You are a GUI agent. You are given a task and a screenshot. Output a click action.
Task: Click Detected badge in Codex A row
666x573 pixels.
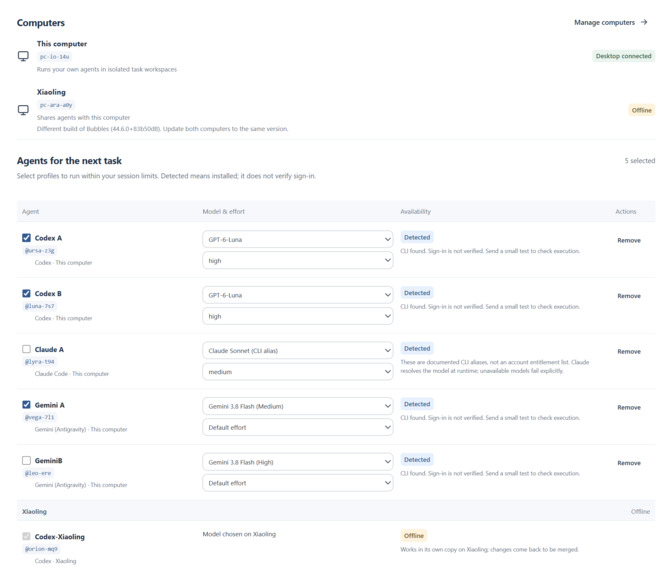[417, 237]
